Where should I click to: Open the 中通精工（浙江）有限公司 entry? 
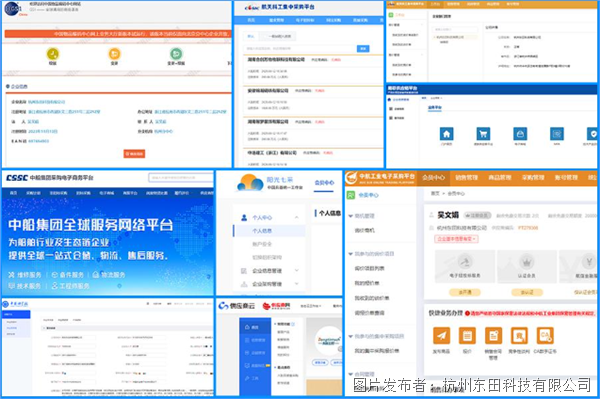[272, 153]
